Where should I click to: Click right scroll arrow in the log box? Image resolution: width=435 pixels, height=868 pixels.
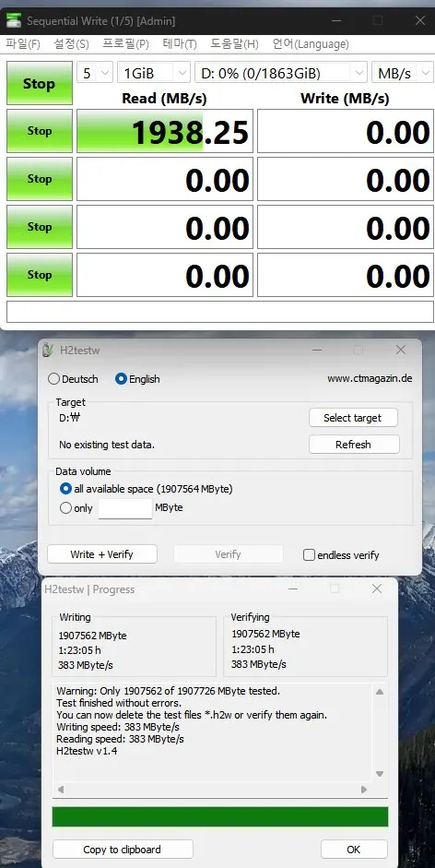[x=364, y=790]
